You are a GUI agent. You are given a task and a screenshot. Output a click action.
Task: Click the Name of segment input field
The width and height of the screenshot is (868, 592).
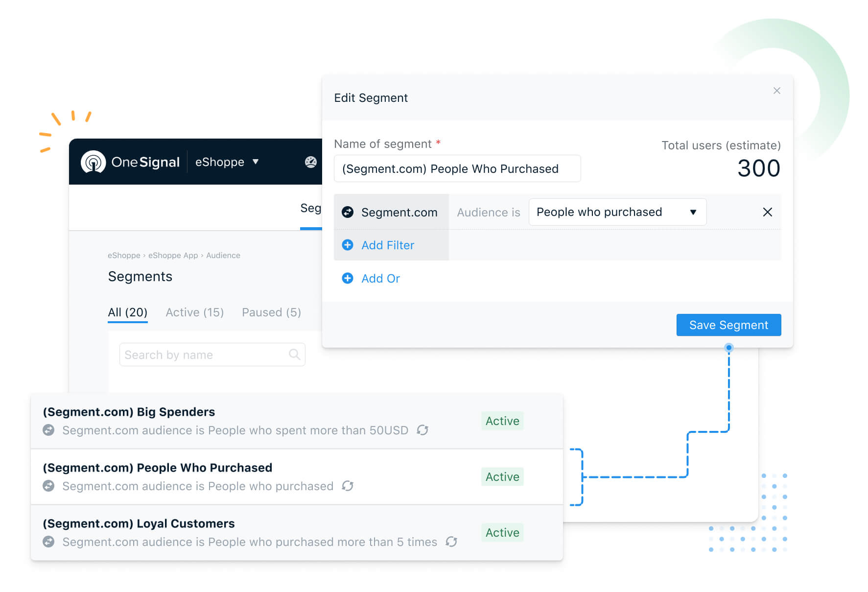pyautogui.click(x=457, y=168)
